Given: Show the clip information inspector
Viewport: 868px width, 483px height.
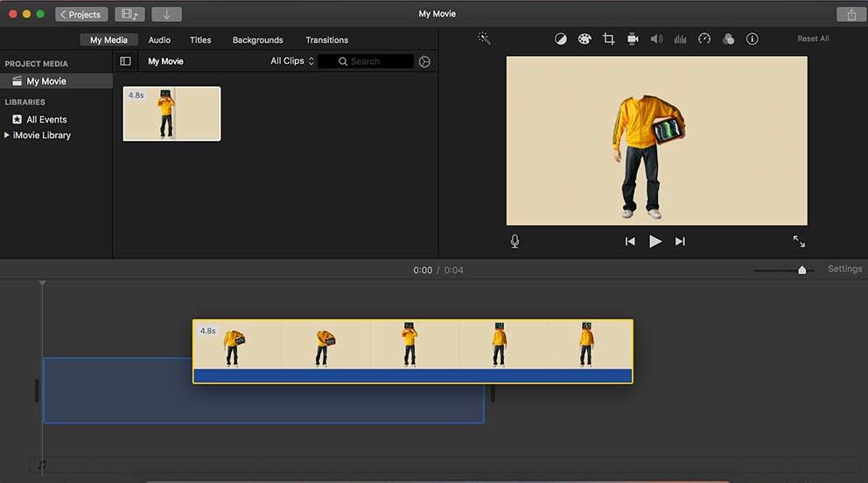Looking at the screenshot, I should point(752,38).
